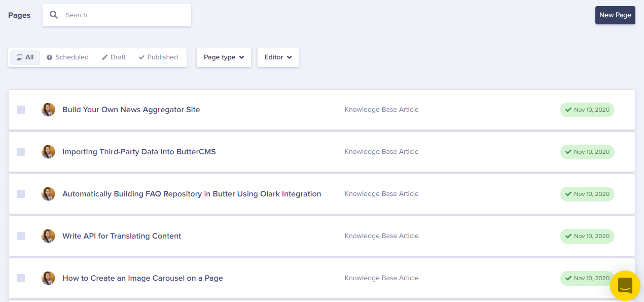The image size is (644, 302).
Task: Open How to Create an Image Carousel page
Action: coord(142,278)
